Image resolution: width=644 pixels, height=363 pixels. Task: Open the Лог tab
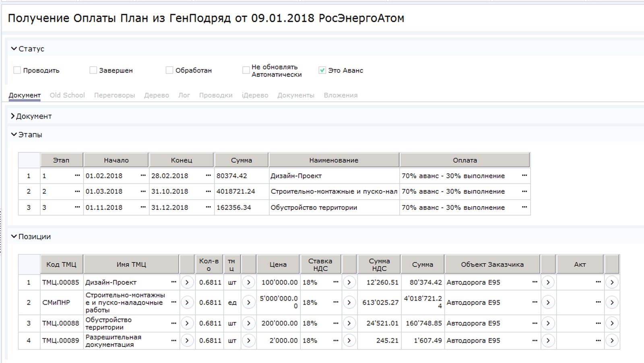click(x=184, y=95)
